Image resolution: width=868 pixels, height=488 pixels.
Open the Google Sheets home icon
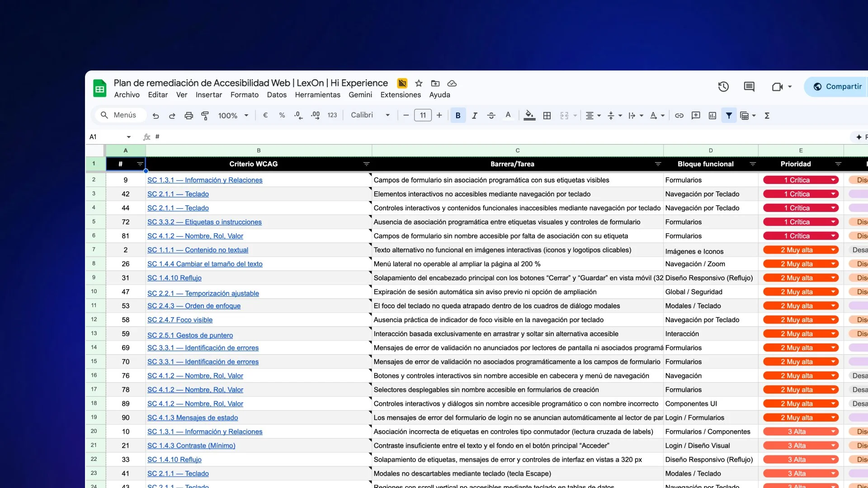pyautogui.click(x=99, y=89)
